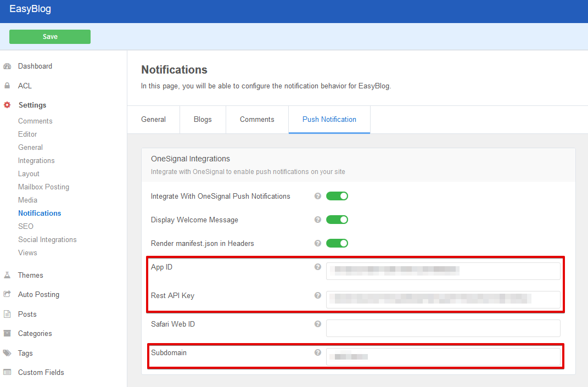
Task: Click the Settings gear icon
Action: point(7,105)
